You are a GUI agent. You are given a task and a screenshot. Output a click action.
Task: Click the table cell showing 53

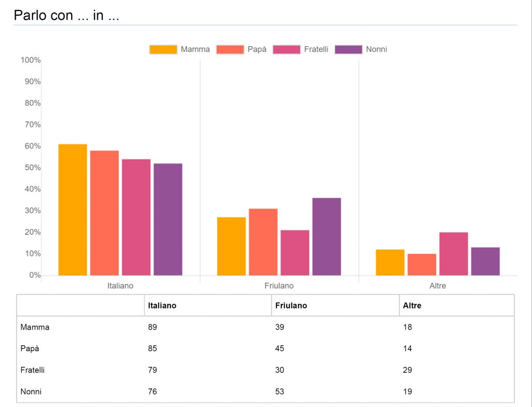tap(280, 391)
